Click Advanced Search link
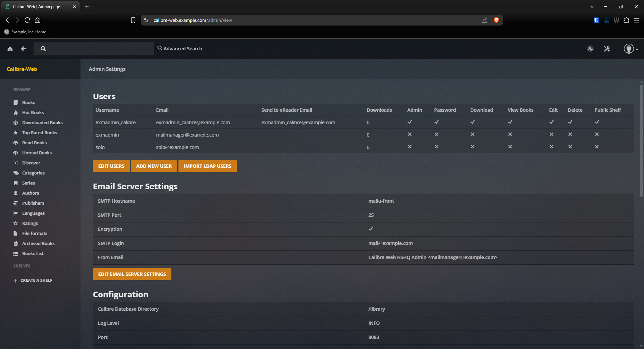This screenshot has width=644, height=349. (180, 49)
